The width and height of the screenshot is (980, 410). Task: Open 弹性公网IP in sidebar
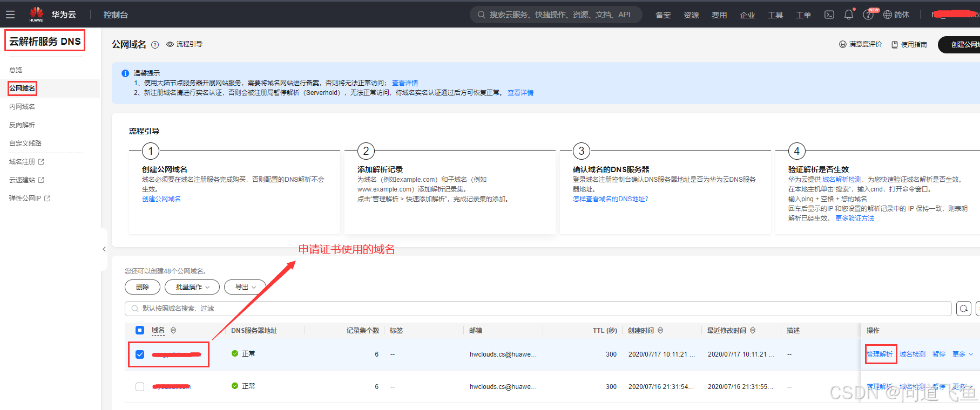tap(30, 199)
